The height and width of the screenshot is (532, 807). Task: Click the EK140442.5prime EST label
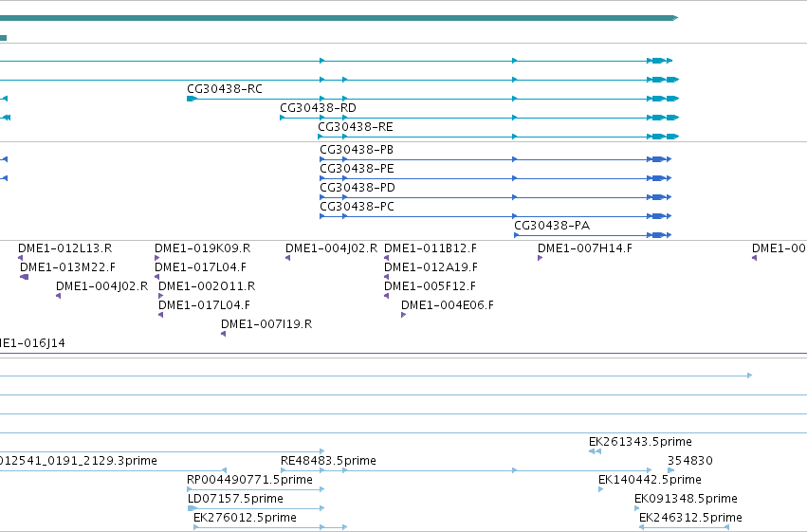coord(650,480)
